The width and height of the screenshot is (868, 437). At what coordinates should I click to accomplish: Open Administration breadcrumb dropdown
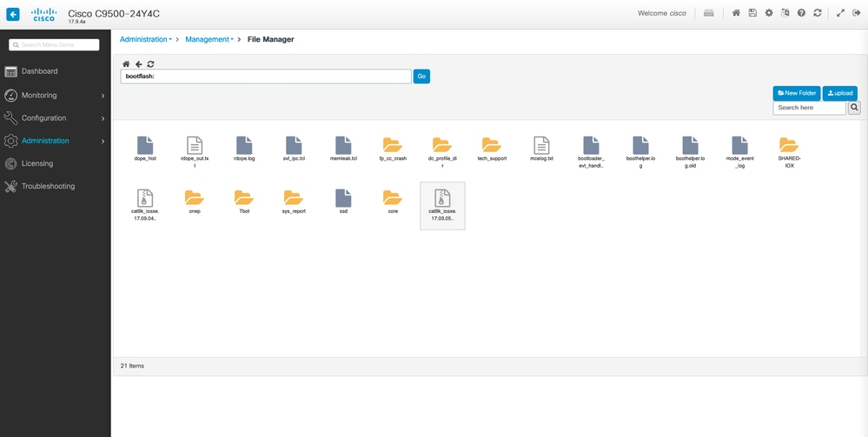pyautogui.click(x=146, y=39)
